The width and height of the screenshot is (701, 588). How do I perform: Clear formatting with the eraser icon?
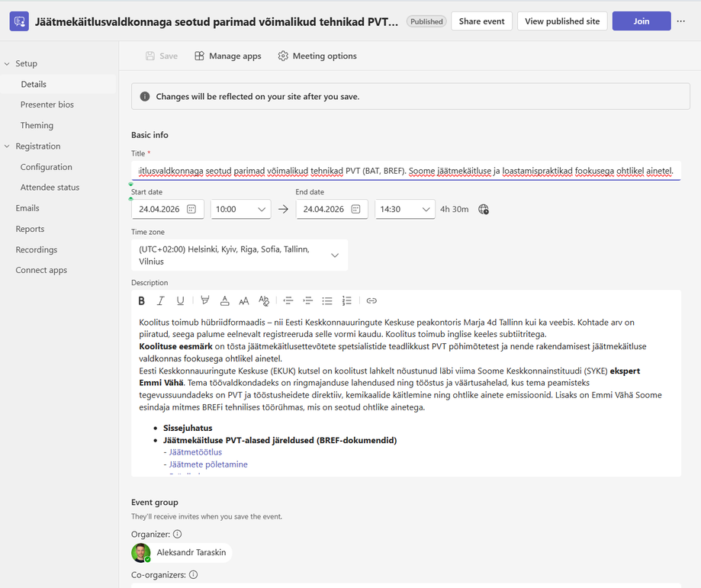pos(264,300)
